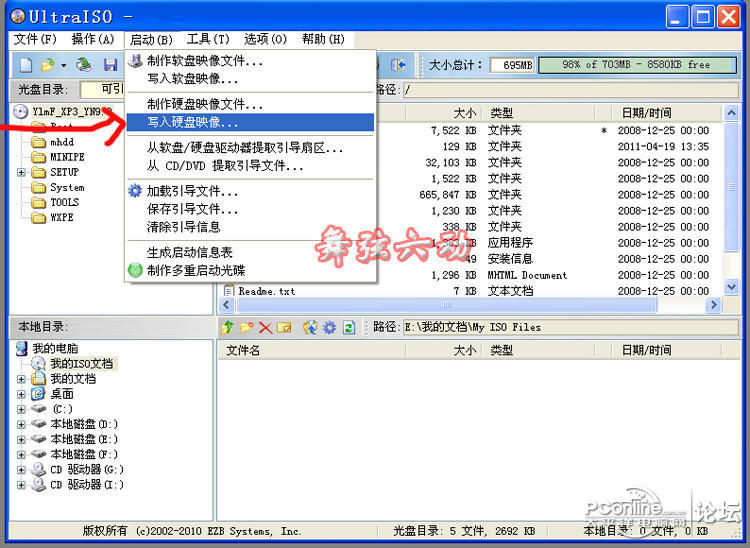Click the Open file folder icon in toolbar
This screenshot has width=750, height=548.
[x=48, y=65]
